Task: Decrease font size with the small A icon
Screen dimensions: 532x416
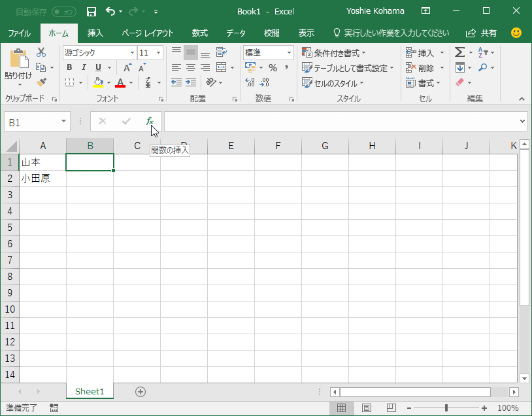Action: click(x=142, y=67)
